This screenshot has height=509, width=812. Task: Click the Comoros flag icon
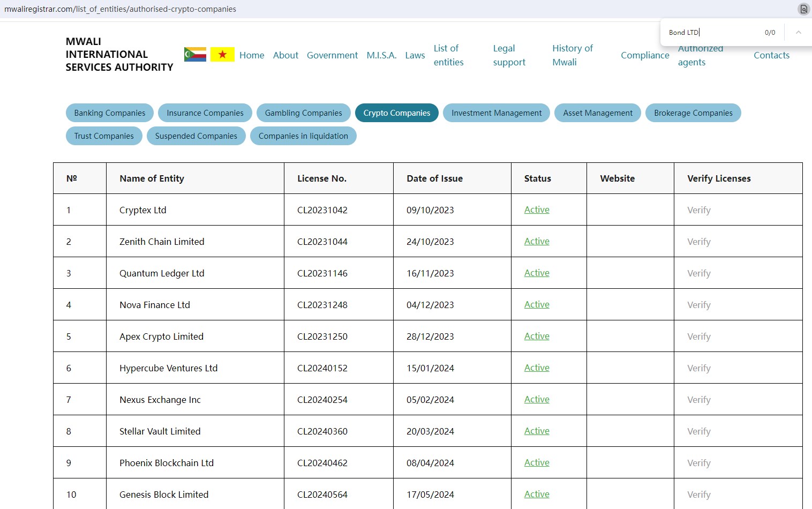[x=194, y=54]
